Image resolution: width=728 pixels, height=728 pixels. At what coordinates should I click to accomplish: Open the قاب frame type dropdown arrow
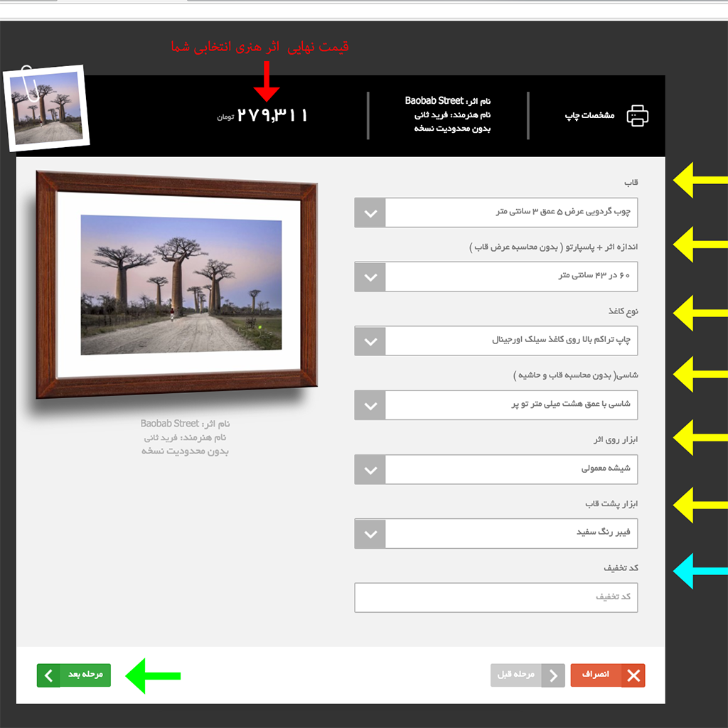coord(370,213)
